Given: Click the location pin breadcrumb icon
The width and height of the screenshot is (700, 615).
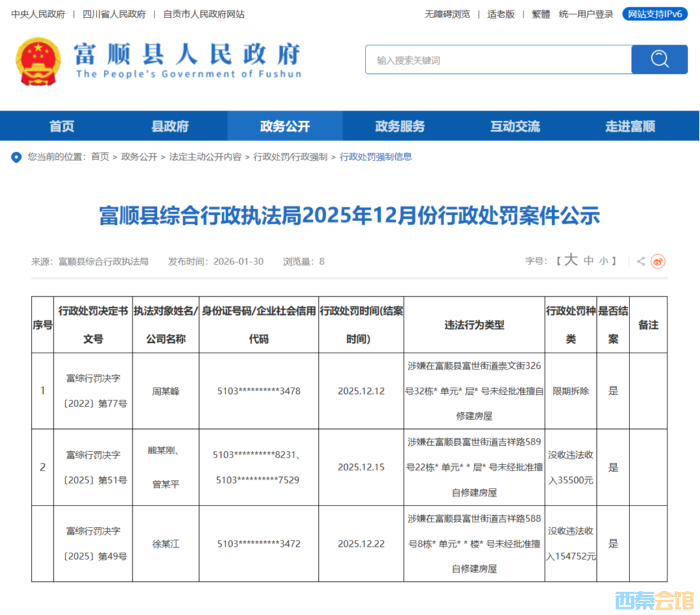Looking at the screenshot, I should tap(16, 157).
